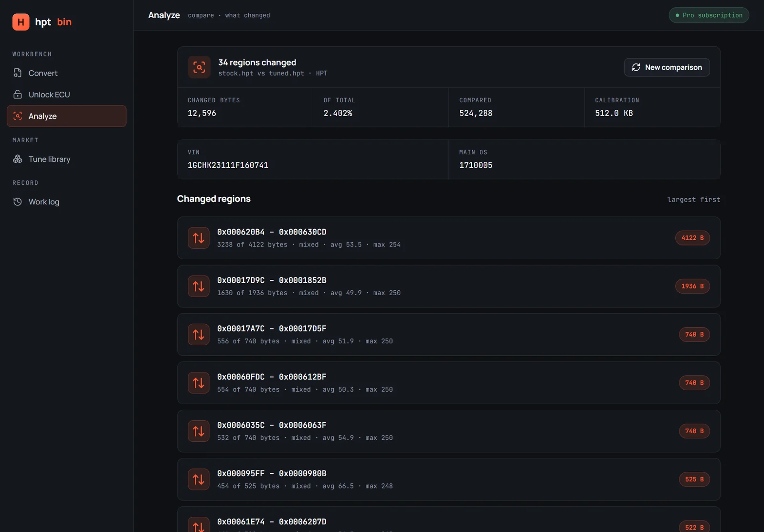Image resolution: width=764 pixels, height=532 pixels.
Task: Click the 4122 B size badge
Action: [x=692, y=238]
